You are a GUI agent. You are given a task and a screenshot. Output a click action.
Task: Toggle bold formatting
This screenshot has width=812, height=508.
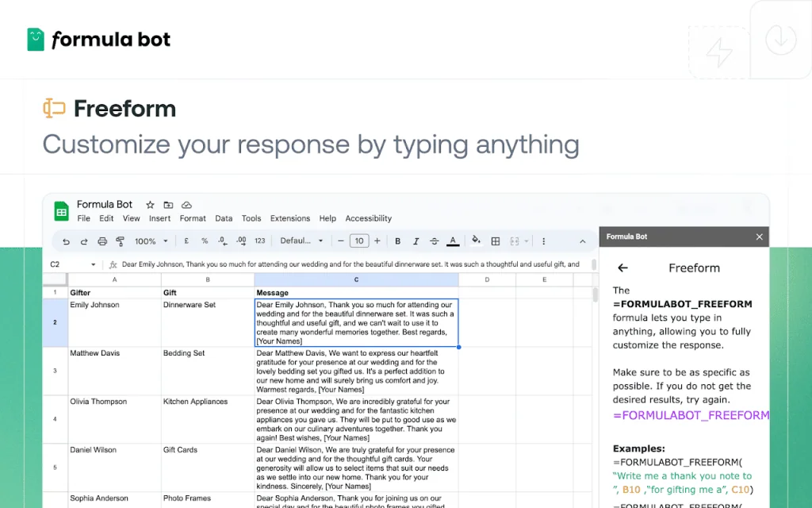click(x=397, y=241)
